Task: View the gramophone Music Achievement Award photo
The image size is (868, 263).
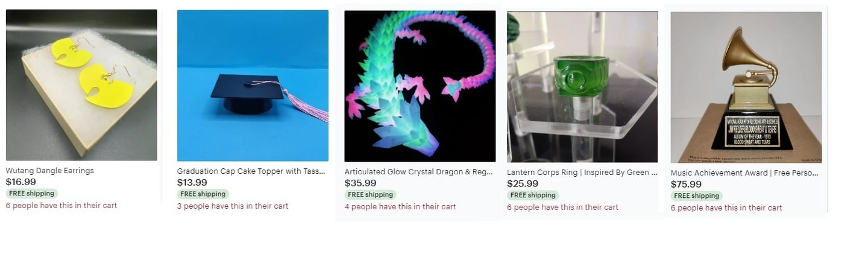Action: tap(746, 87)
